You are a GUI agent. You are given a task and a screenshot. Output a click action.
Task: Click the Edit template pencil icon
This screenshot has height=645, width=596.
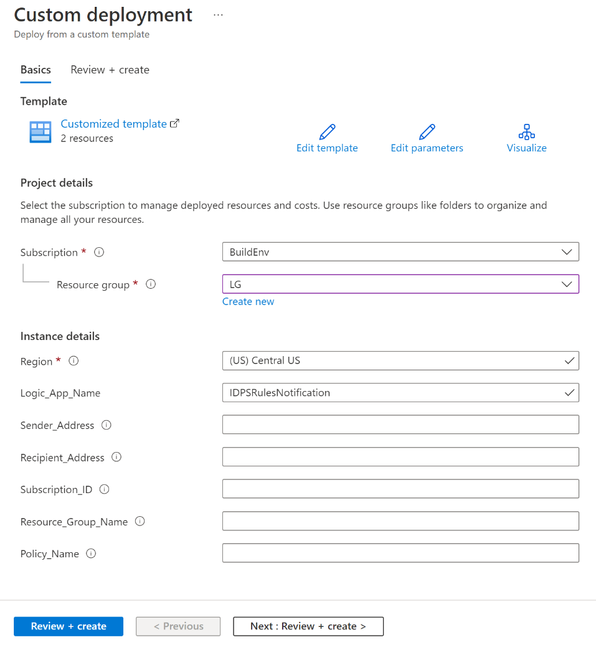click(x=327, y=132)
